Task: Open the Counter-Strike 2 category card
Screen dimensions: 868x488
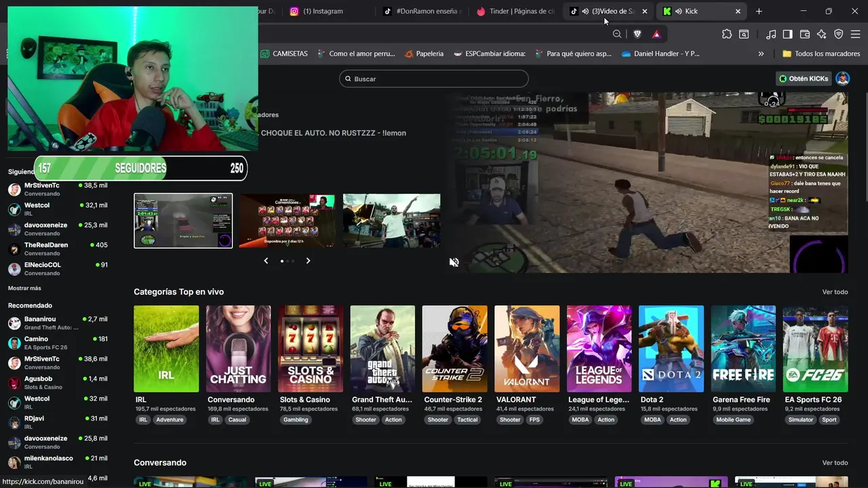Action: tap(454, 348)
